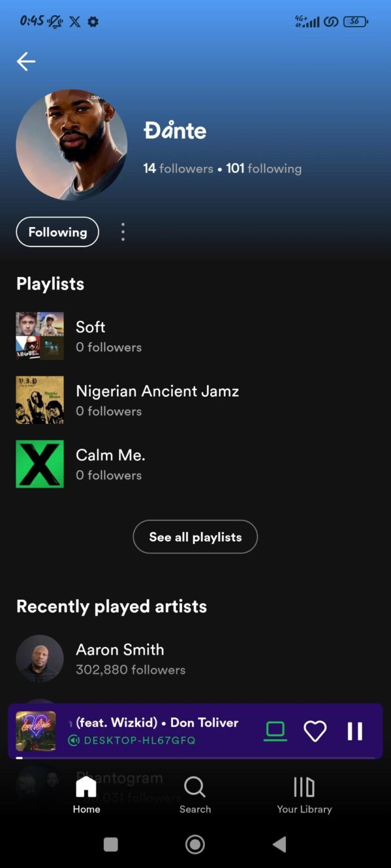Viewport: 391px width, 868px height.
Task: Tap Aaron Smith under recently played artists
Action: tap(120, 649)
